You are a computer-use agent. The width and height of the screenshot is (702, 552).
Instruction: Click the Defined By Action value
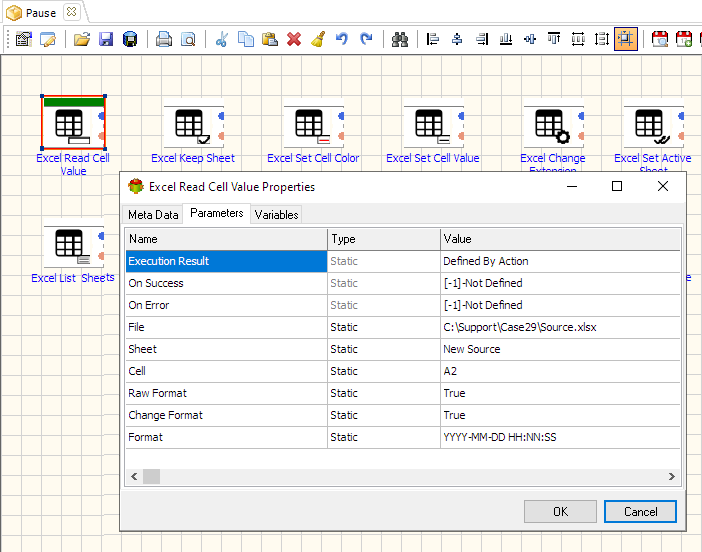[x=561, y=261]
